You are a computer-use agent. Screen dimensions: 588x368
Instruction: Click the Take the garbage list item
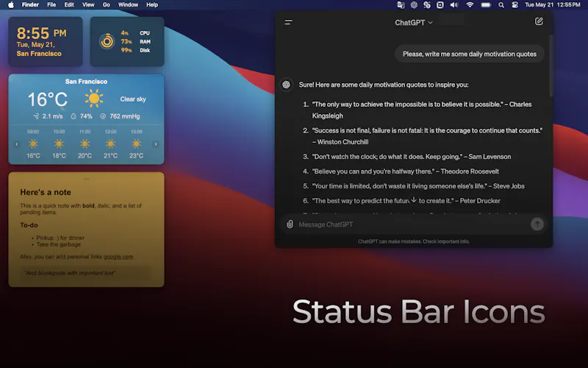tap(59, 244)
